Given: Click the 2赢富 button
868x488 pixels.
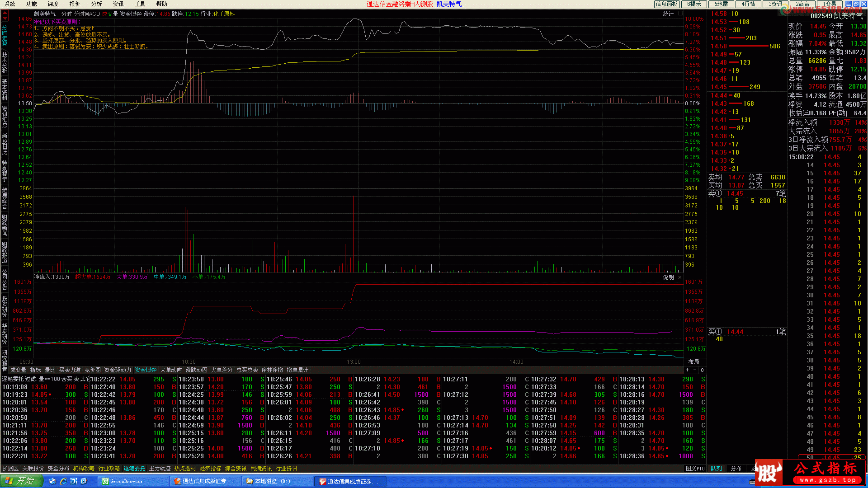Looking at the screenshot, I should (x=802, y=4).
